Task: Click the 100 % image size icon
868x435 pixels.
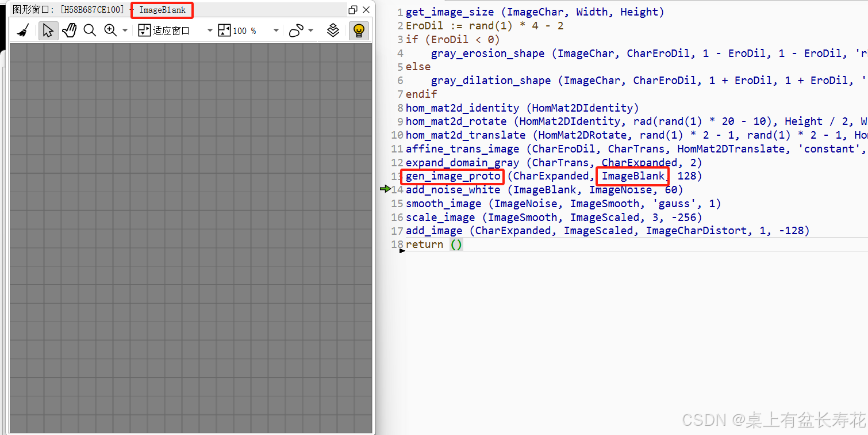Action: click(x=224, y=30)
